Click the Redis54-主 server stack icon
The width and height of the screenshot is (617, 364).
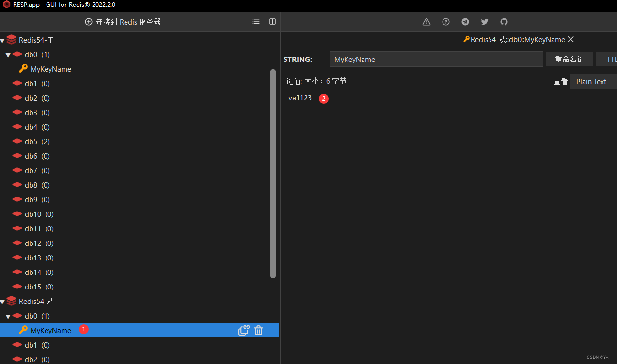pos(12,40)
